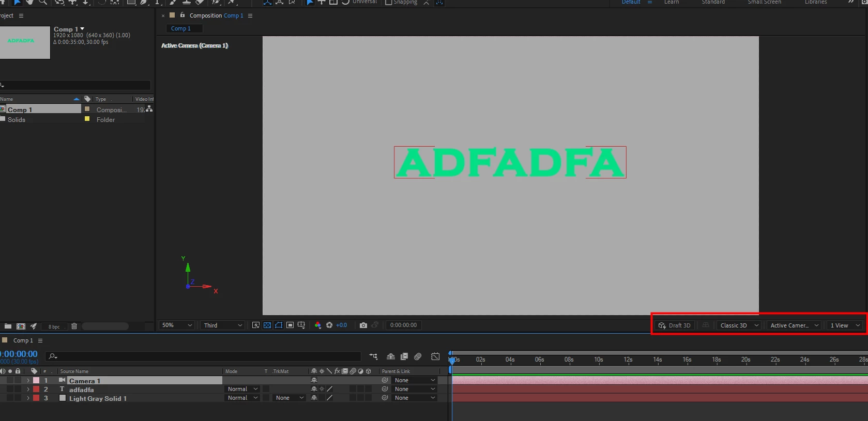The width and height of the screenshot is (868, 421).
Task: Select the Brush tool
Action: 173,2
